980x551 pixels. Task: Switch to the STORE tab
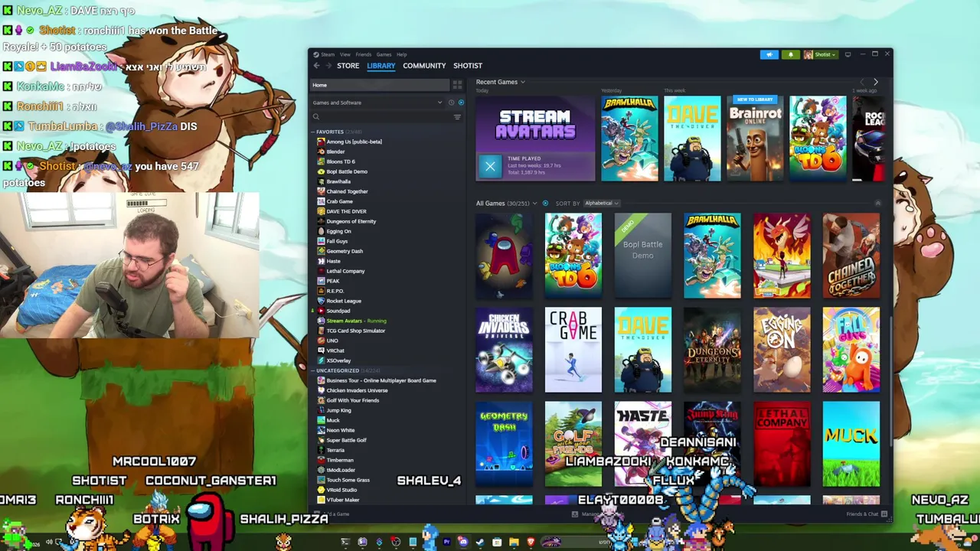(348, 66)
